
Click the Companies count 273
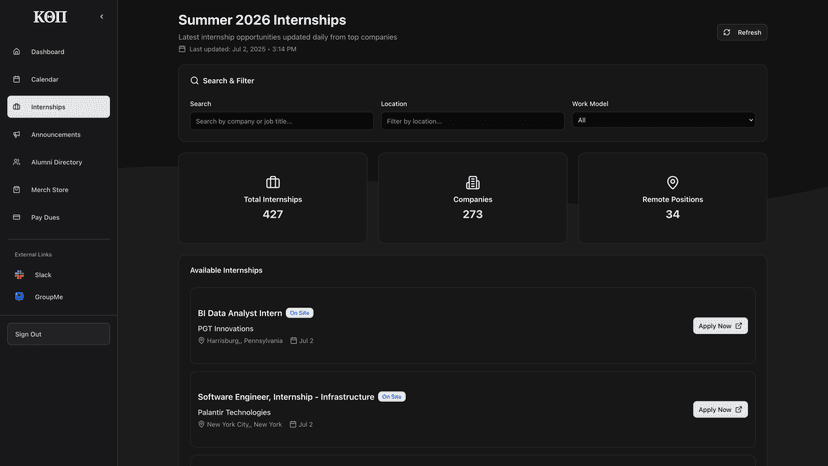(x=473, y=215)
